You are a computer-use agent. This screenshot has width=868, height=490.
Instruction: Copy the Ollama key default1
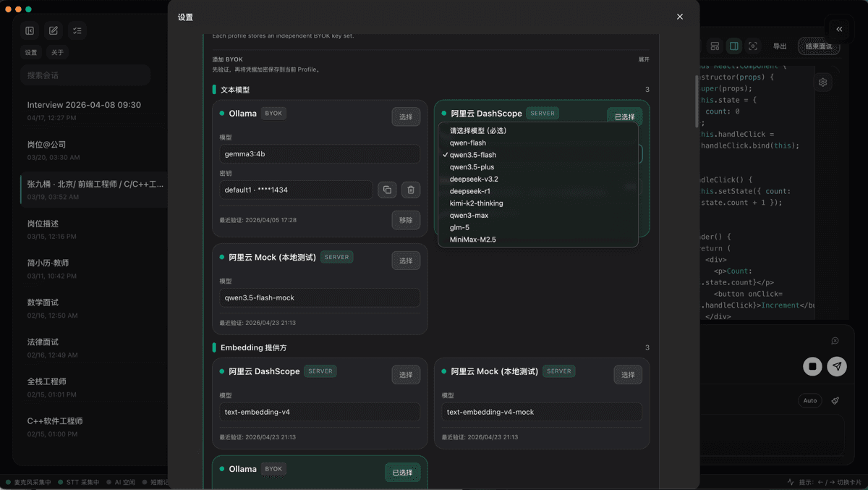pos(387,190)
